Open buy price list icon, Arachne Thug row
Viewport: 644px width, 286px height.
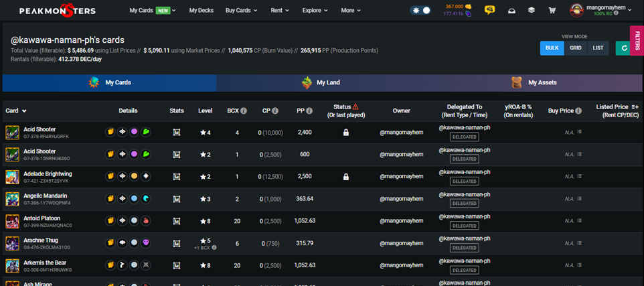pyautogui.click(x=579, y=243)
